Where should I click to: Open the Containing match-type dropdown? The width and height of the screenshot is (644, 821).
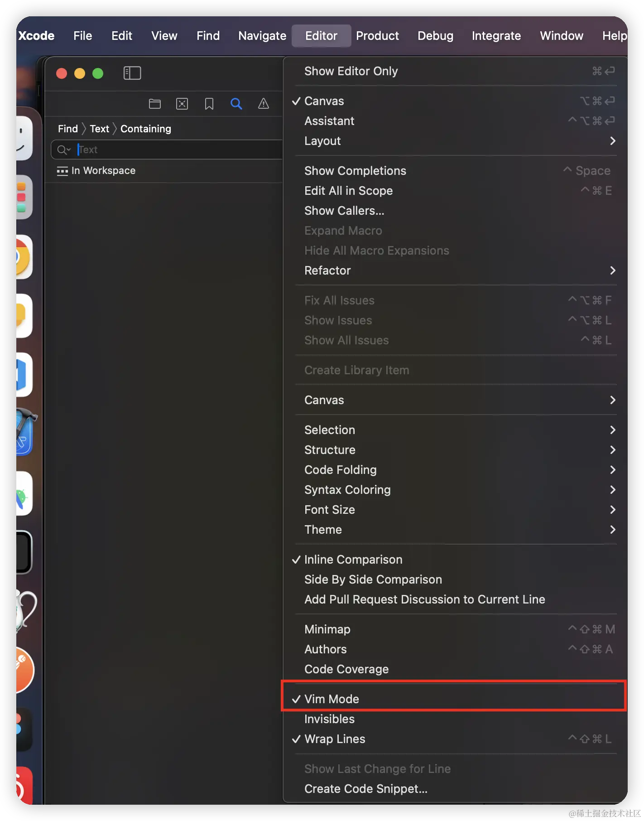[145, 129]
